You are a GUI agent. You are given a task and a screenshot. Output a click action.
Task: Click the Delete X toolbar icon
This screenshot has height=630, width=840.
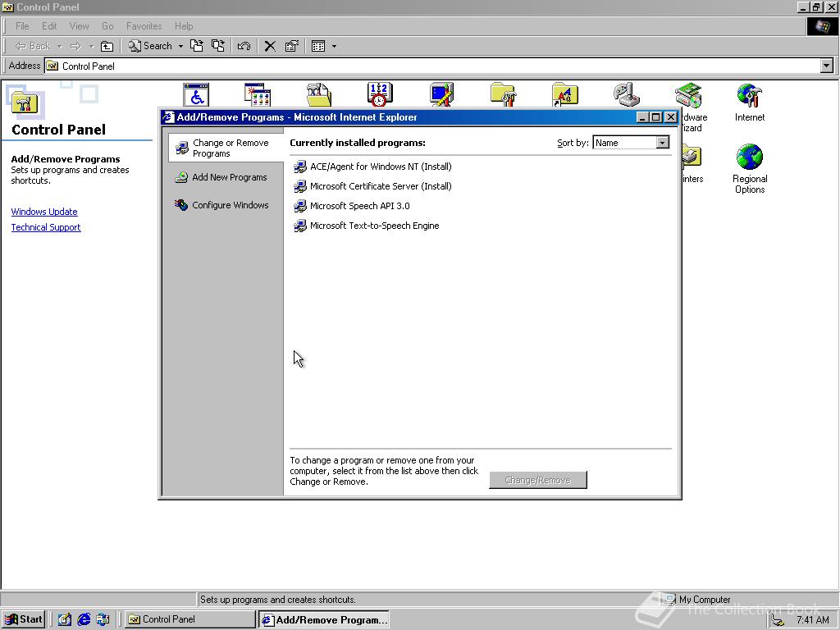click(270, 46)
